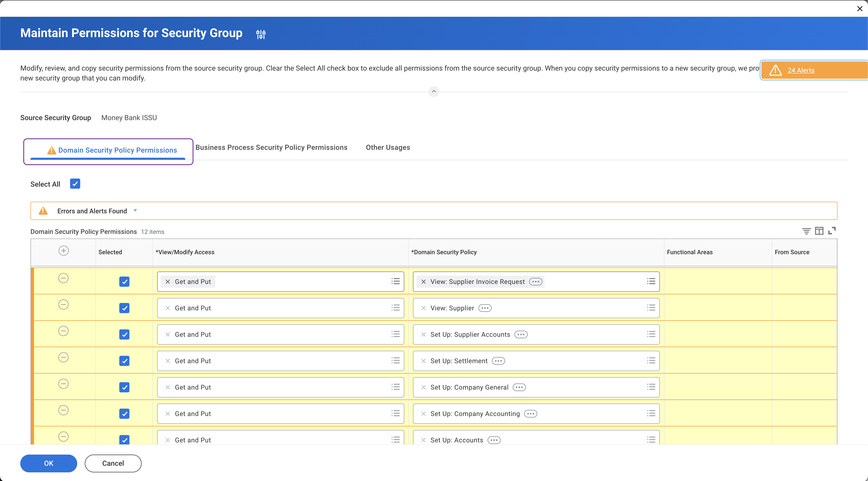Clear Get and Put in Supplier Accounts row

(168, 334)
